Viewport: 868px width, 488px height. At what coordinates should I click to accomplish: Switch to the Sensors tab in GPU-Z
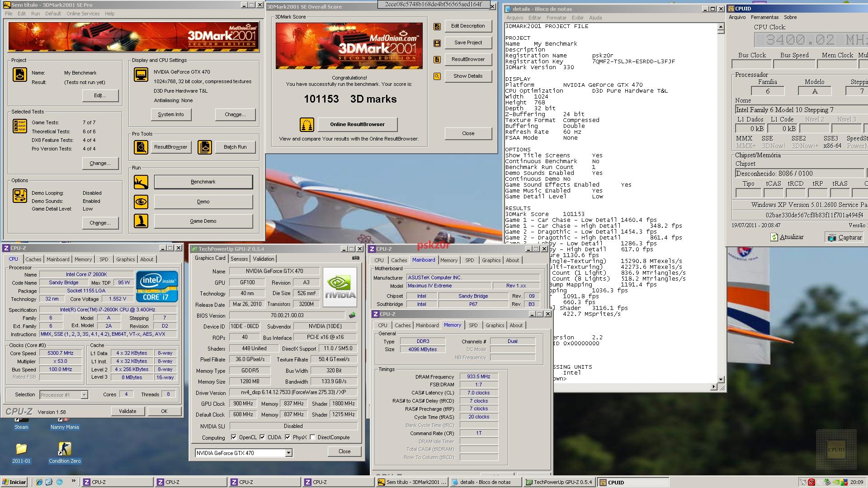(239, 259)
